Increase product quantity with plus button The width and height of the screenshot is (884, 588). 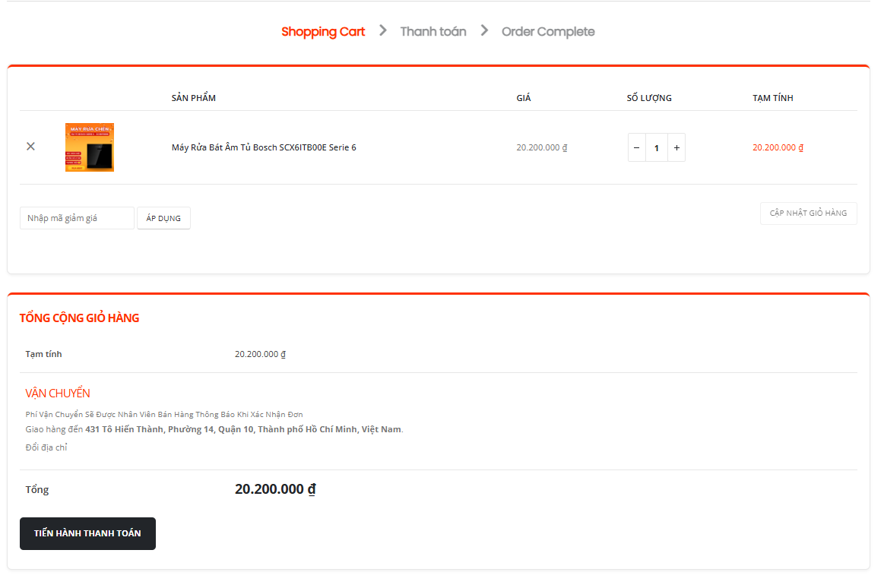pyautogui.click(x=676, y=147)
